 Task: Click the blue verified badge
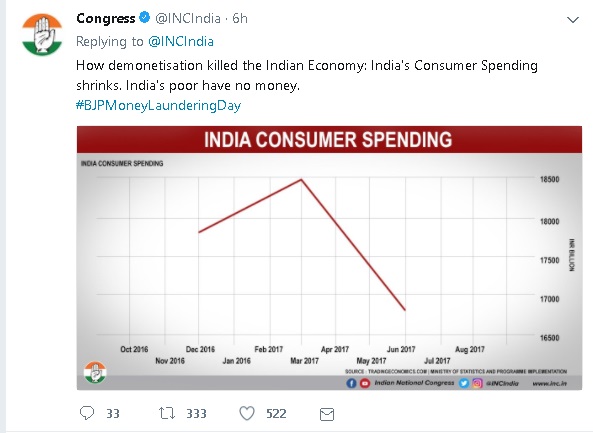click(144, 17)
